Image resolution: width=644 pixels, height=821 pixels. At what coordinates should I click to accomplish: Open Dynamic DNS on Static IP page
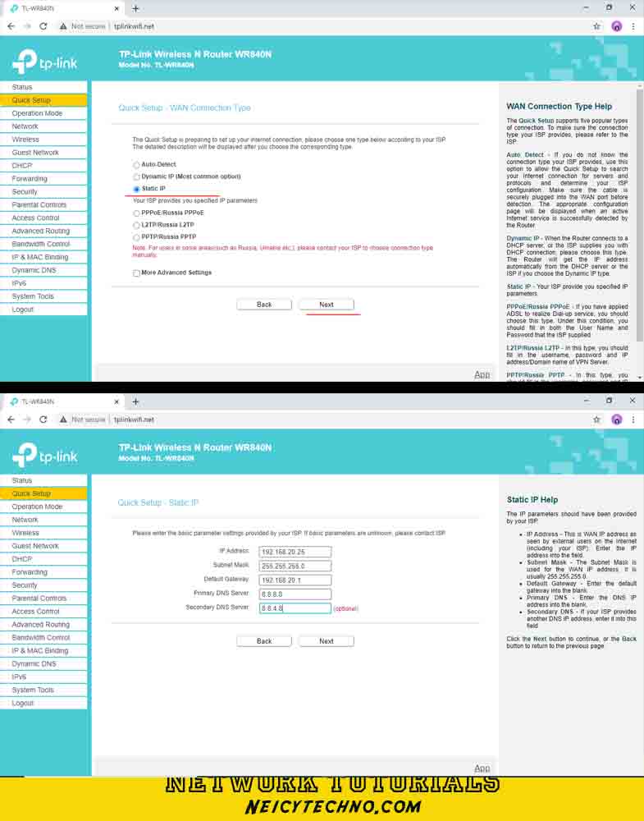click(x=43, y=663)
